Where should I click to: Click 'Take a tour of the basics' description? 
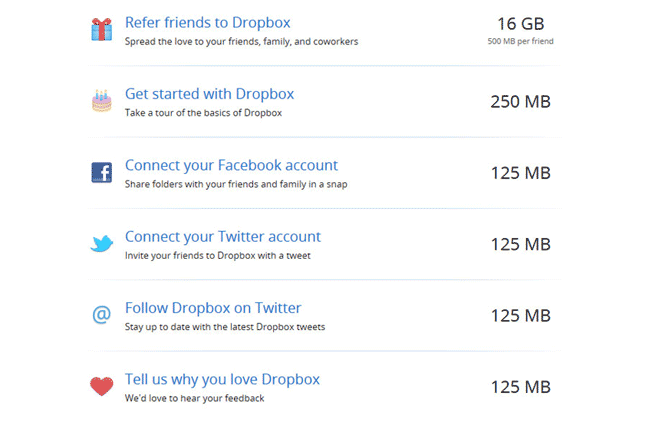point(203,113)
